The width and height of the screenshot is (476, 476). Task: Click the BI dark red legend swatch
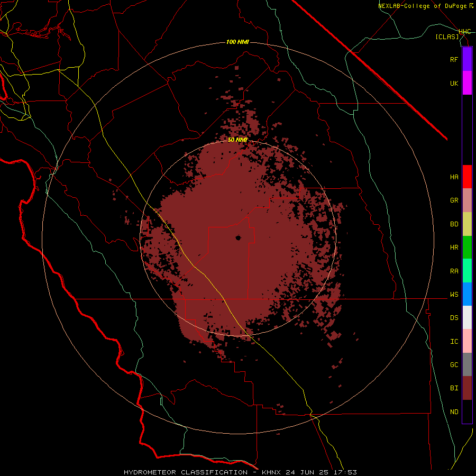click(467, 388)
